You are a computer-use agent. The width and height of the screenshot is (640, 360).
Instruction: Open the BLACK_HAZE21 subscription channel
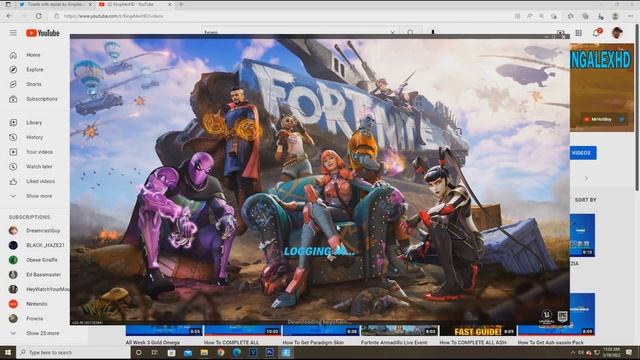[x=45, y=245]
